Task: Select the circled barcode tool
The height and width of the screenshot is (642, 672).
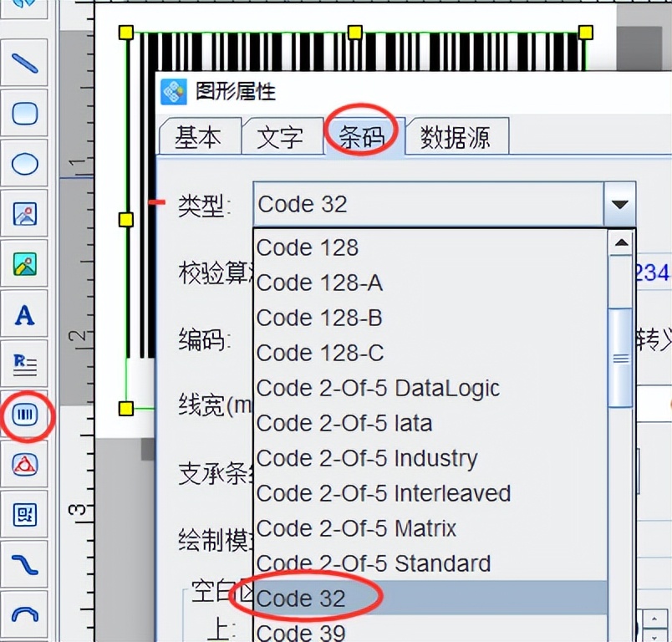Action: [x=24, y=415]
